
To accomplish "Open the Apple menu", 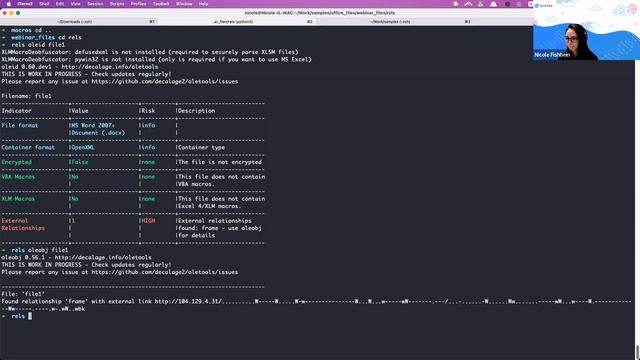I will coord(9,4).
